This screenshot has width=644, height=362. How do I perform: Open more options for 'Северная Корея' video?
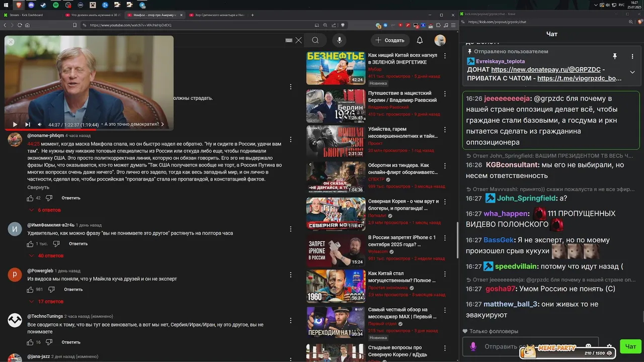pos(445,202)
